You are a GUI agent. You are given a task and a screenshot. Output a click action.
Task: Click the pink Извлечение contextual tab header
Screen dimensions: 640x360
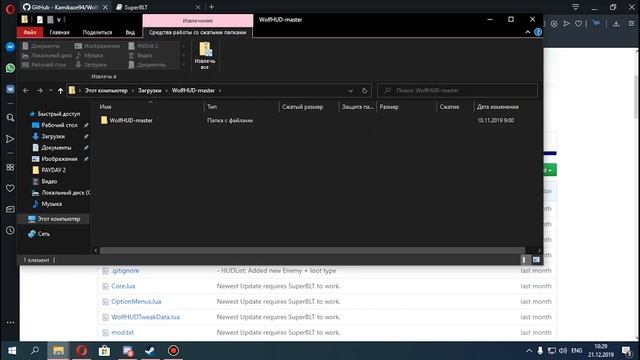click(x=198, y=20)
